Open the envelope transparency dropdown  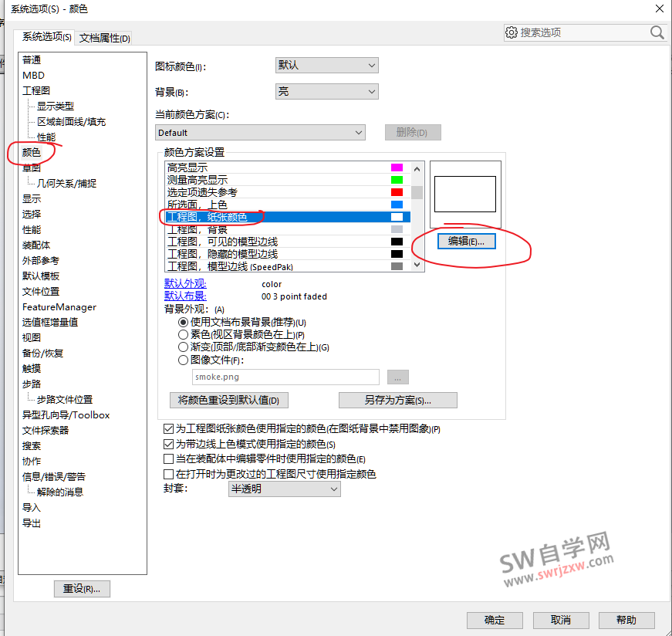284,489
